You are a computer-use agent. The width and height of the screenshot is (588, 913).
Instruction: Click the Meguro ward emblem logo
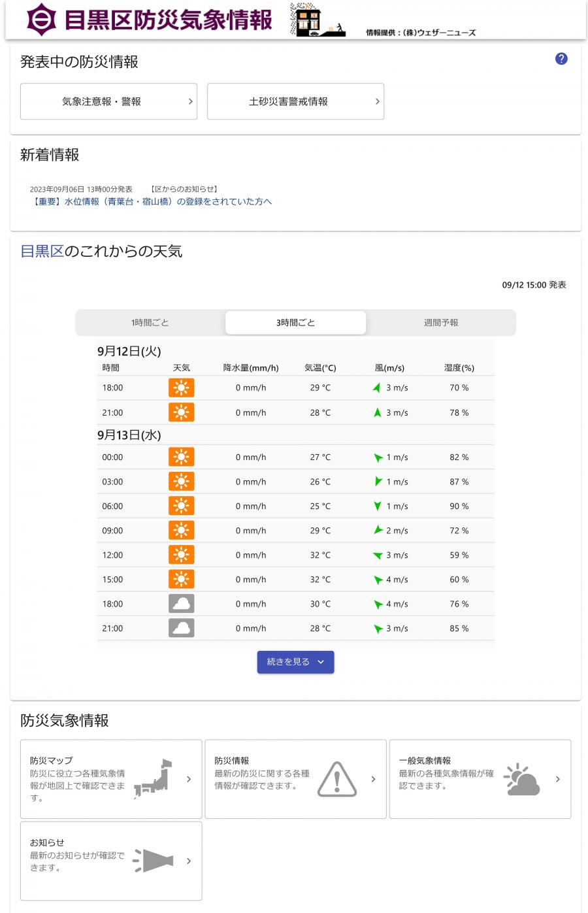click(x=42, y=20)
